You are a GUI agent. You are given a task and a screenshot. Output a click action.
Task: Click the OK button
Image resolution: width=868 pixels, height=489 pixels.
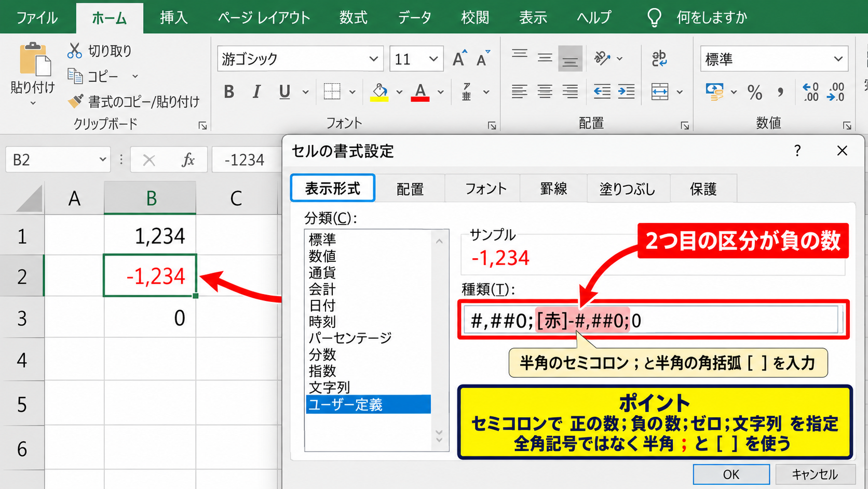click(731, 474)
